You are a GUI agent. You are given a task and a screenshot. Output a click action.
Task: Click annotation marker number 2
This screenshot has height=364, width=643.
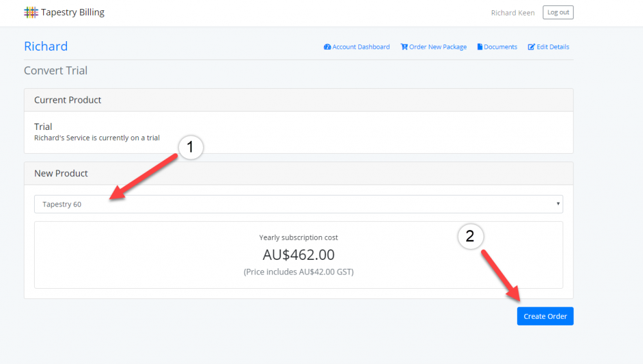pos(470,236)
